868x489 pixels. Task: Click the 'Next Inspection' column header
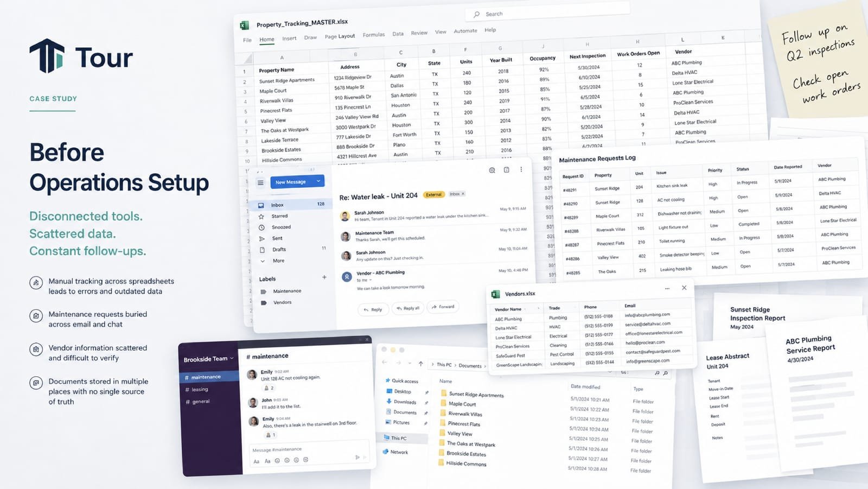(588, 56)
